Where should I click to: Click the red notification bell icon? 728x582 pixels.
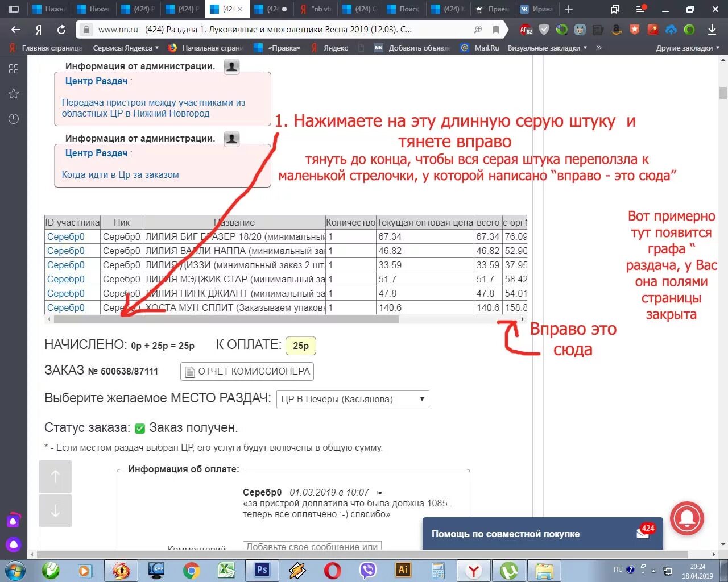point(687,518)
